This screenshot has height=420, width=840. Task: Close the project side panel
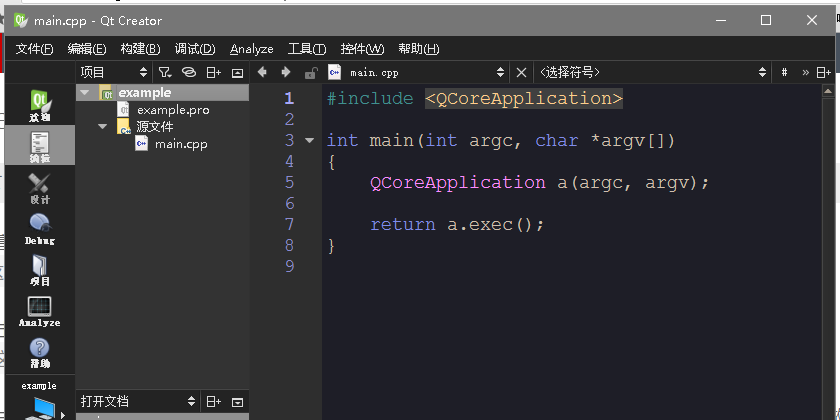pos(237,72)
